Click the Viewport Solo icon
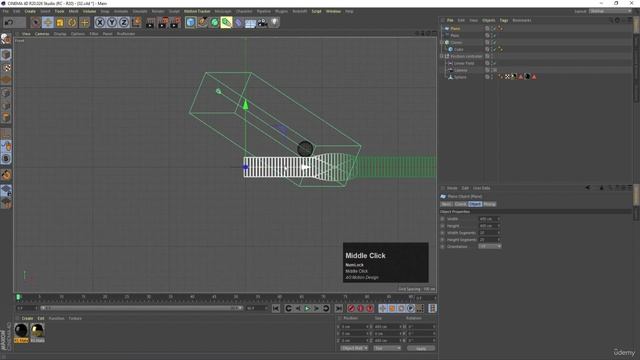Screen dimensions: 640x360 pyautogui.click(x=6, y=159)
